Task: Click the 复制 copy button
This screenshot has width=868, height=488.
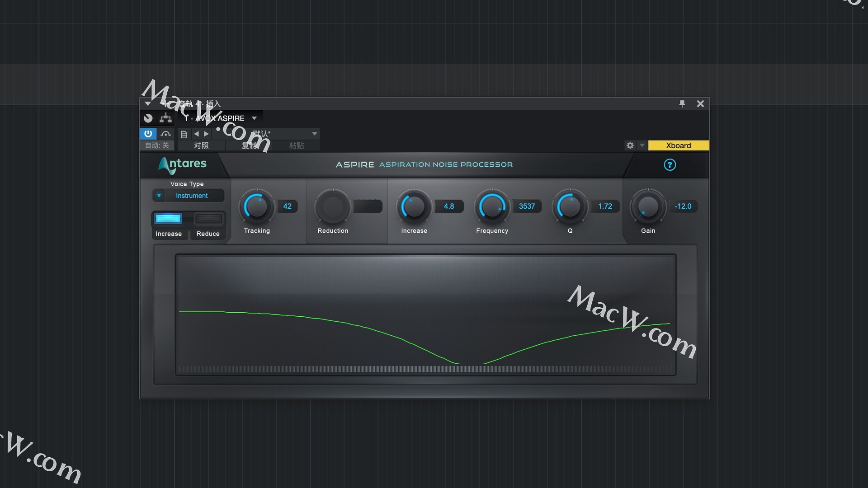Action: [x=249, y=145]
